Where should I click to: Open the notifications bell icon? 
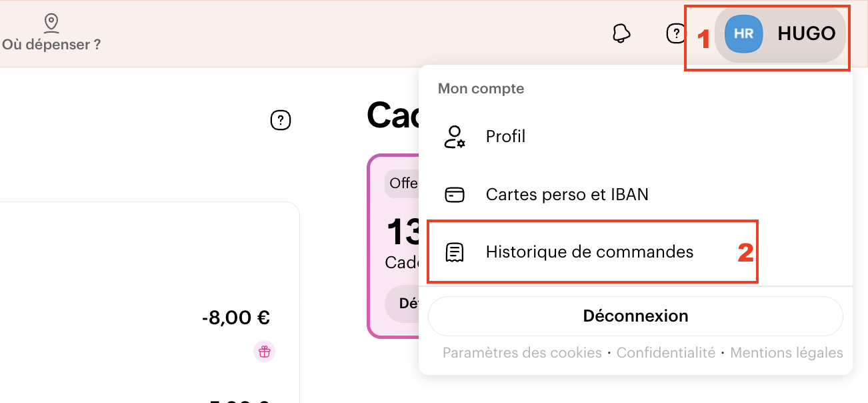point(620,32)
